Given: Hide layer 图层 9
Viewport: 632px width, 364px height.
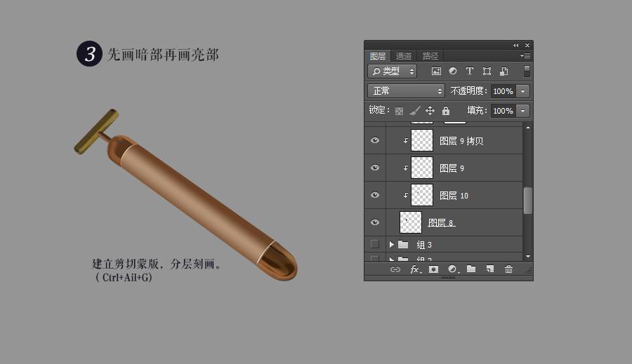Looking at the screenshot, I should [x=375, y=168].
